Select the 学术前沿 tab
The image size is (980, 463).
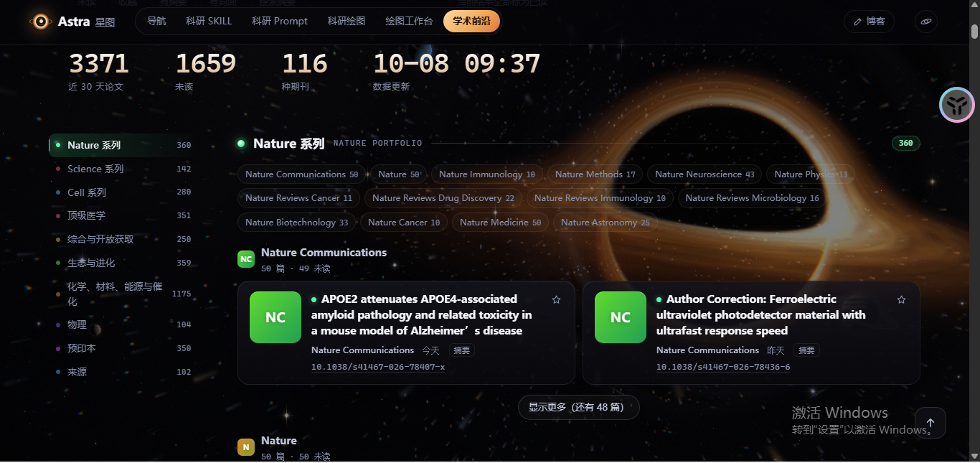(x=471, y=22)
